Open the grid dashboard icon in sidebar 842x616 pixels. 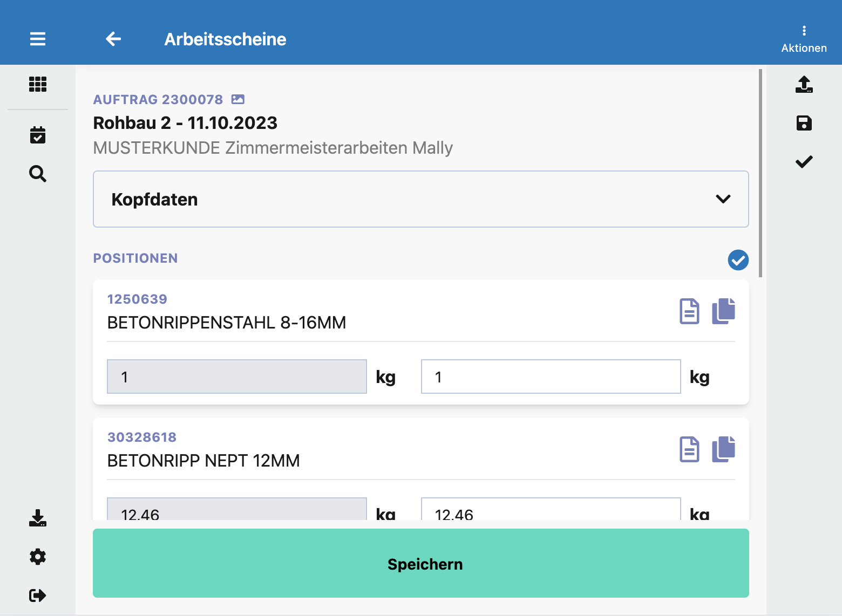pos(38,84)
